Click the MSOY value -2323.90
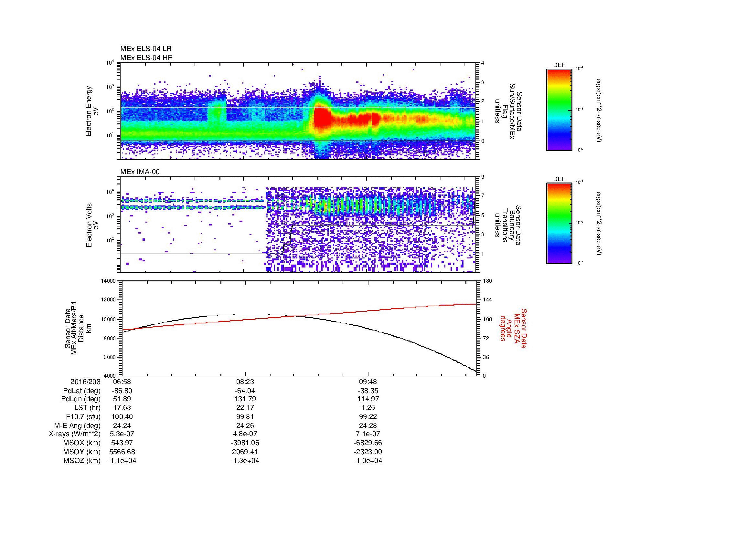 [368, 452]
